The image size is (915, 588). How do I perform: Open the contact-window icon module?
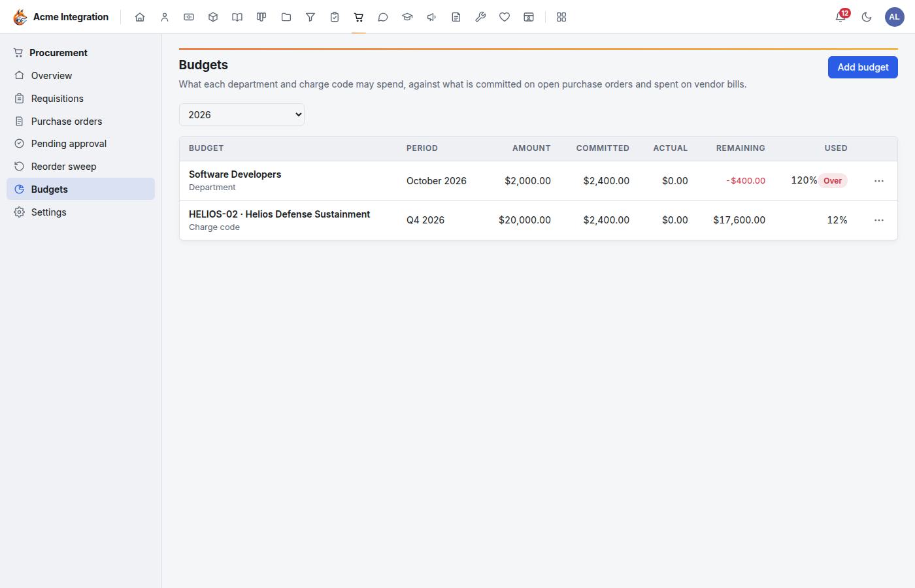click(x=529, y=17)
